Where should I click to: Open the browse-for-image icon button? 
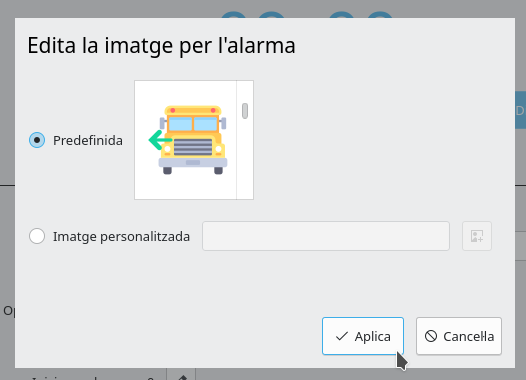coord(477,236)
